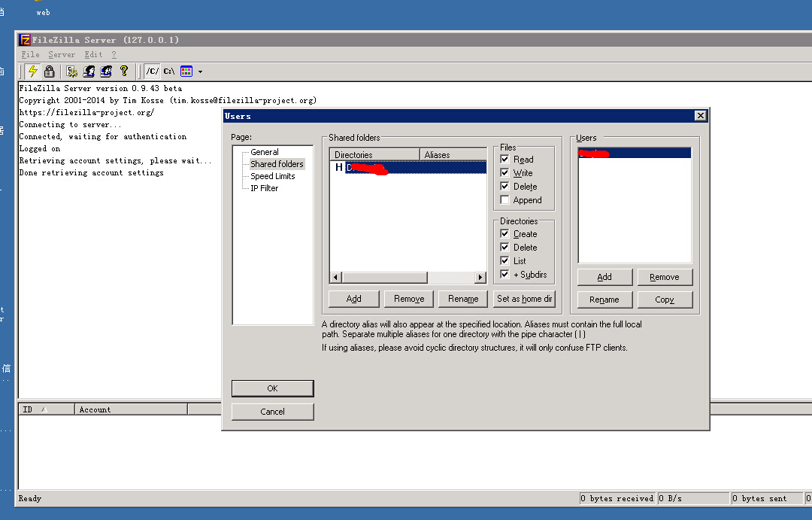Click 'Logged on' log line
Screen dimensions: 812x520
point(40,149)
